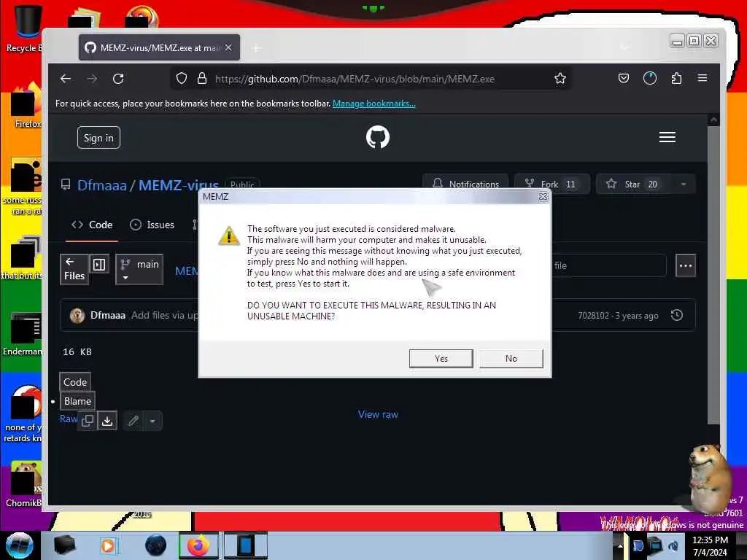
Task: Open the Pocket save icon
Action: tap(623, 78)
